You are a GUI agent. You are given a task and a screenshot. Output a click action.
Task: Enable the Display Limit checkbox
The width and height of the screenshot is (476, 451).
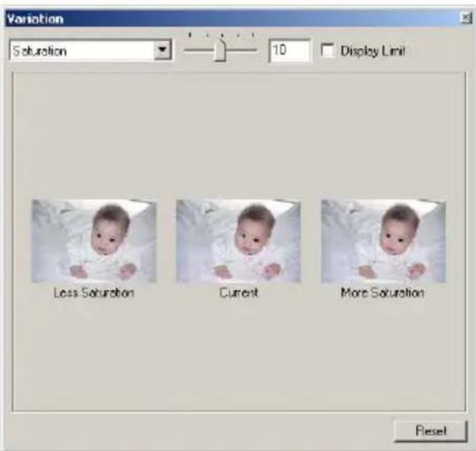tap(328, 51)
